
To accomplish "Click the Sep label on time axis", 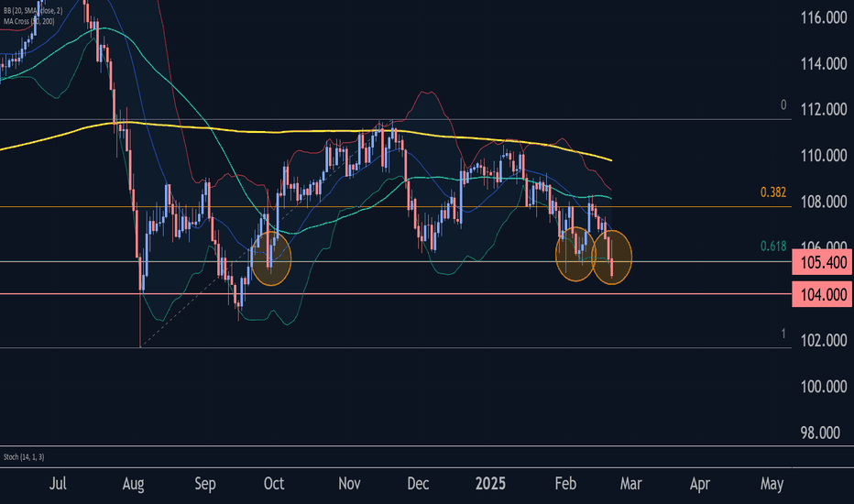I will [x=205, y=484].
